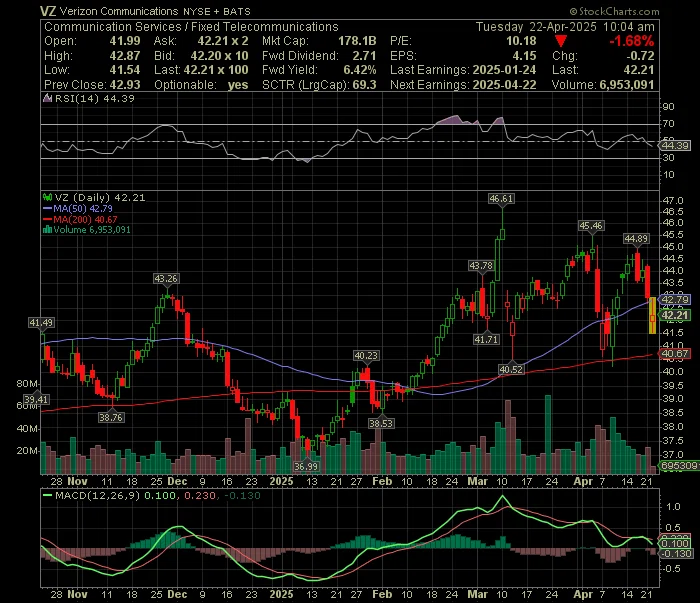Click the yellow-highlighted current day candle
Screen dimensions: 700x603
click(x=652, y=315)
